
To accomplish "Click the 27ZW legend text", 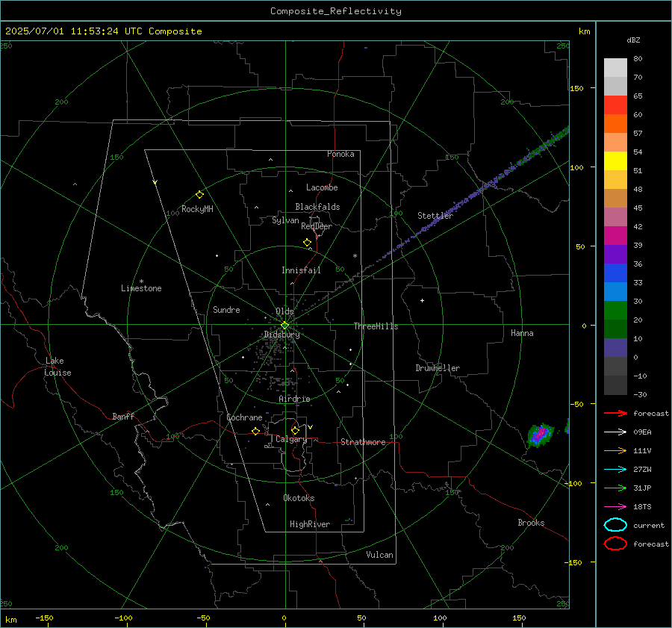I will pyautogui.click(x=642, y=470).
